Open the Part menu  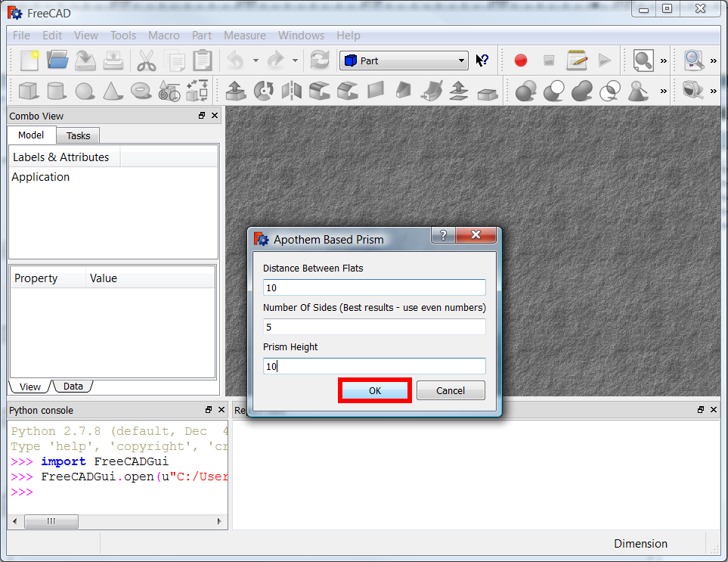click(x=202, y=36)
